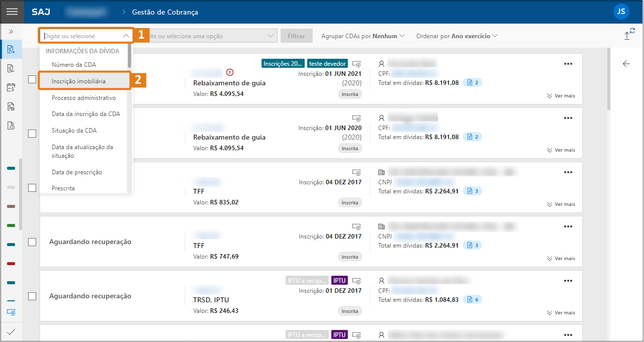Click the back arrow on right panel

[x=626, y=64]
